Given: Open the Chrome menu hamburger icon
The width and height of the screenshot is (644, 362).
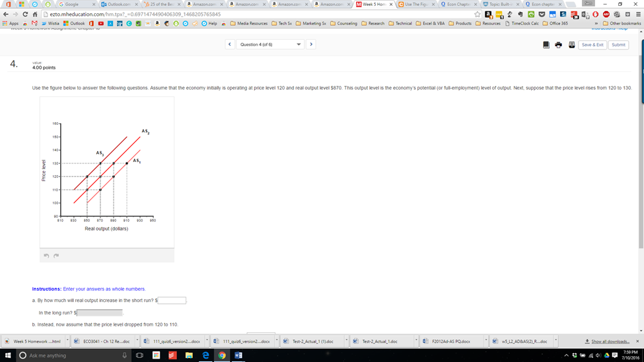Looking at the screenshot, I should 638,14.
